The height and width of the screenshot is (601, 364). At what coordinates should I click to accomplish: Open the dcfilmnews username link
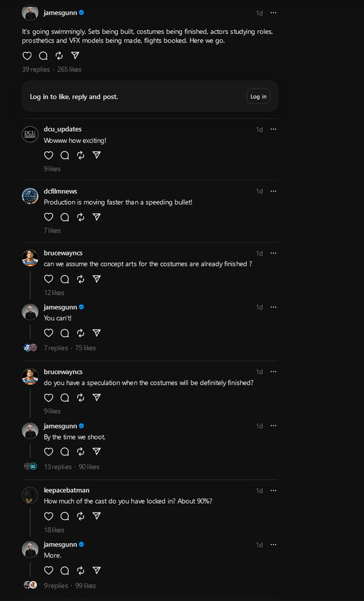coord(61,191)
